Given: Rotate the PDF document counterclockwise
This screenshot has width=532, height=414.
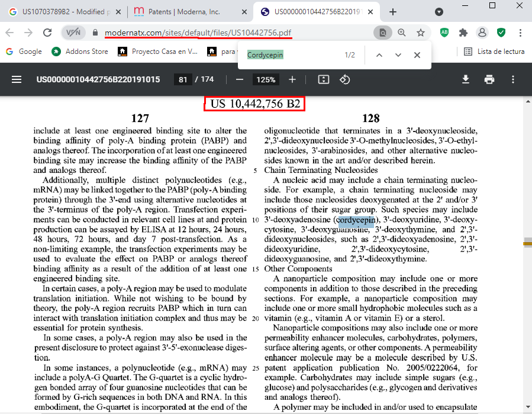Looking at the screenshot, I should 345,79.
